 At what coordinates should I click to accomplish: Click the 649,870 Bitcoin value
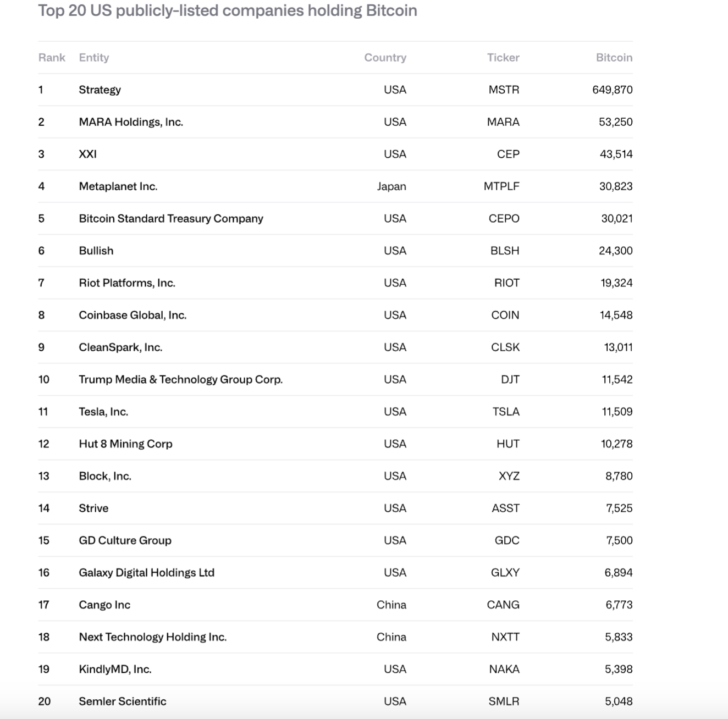[612, 90]
